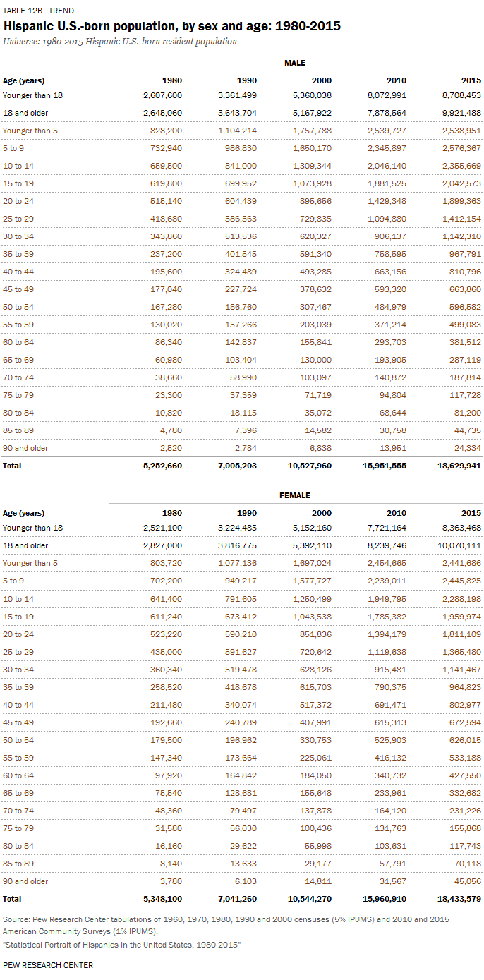Click the 1980 column header in the male table
The image size is (484, 980).
point(172,80)
